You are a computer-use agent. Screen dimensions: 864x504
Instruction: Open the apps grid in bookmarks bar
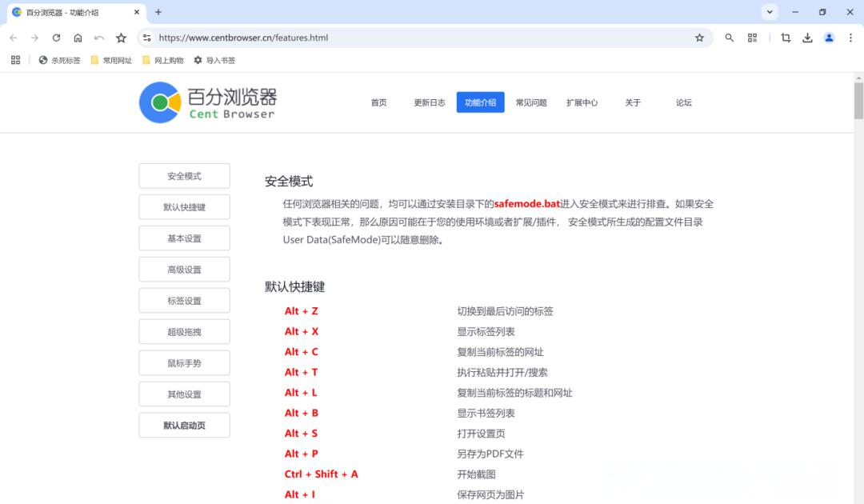15,60
